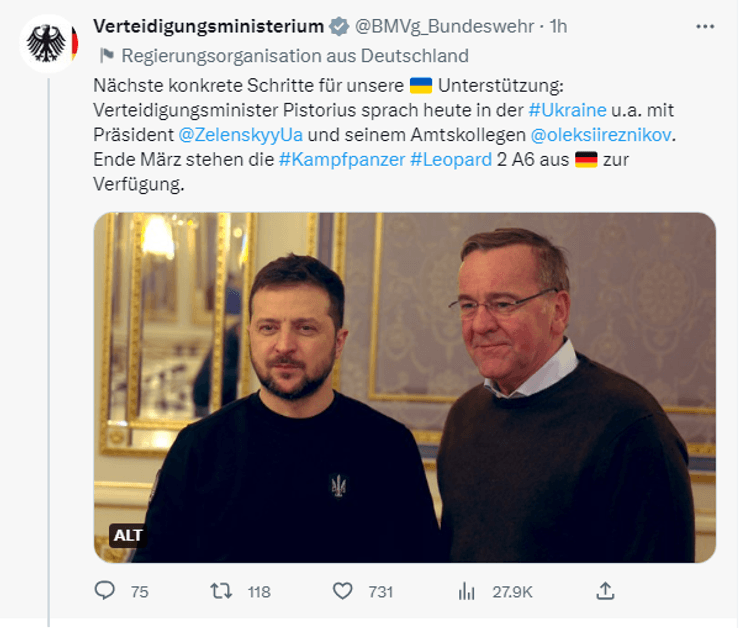
Task: Click the share upload icon
Action: [605, 591]
